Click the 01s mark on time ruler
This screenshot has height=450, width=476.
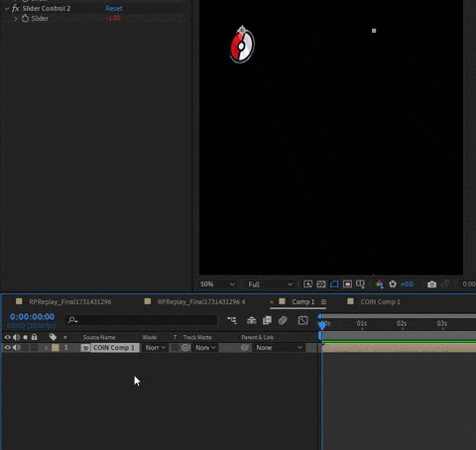362,324
